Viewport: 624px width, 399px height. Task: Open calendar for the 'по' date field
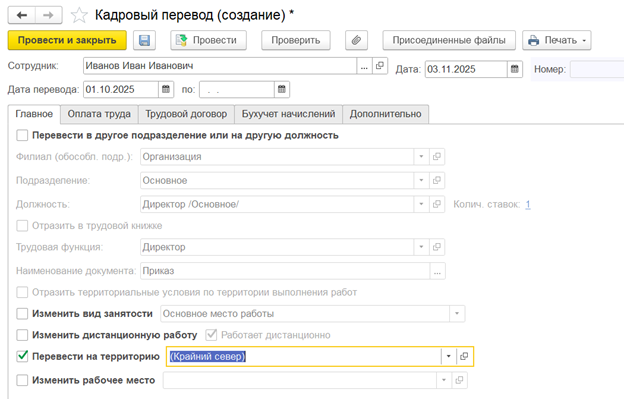point(282,90)
